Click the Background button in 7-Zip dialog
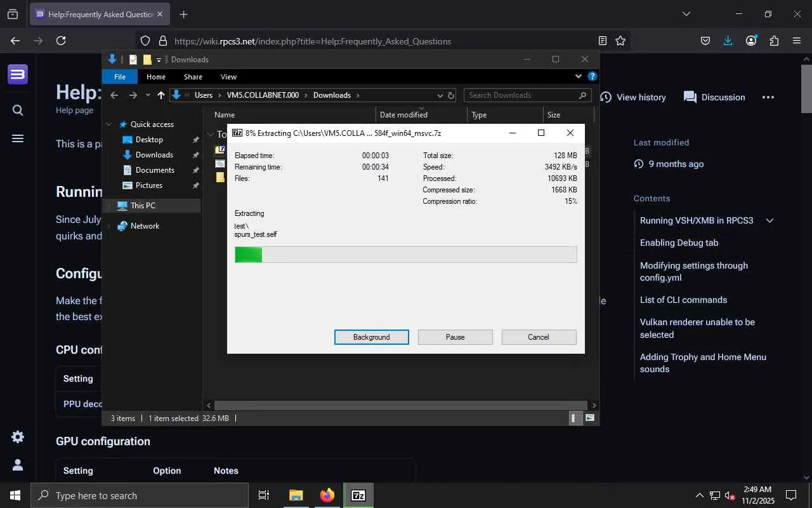The image size is (812, 508). tap(372, 337)
